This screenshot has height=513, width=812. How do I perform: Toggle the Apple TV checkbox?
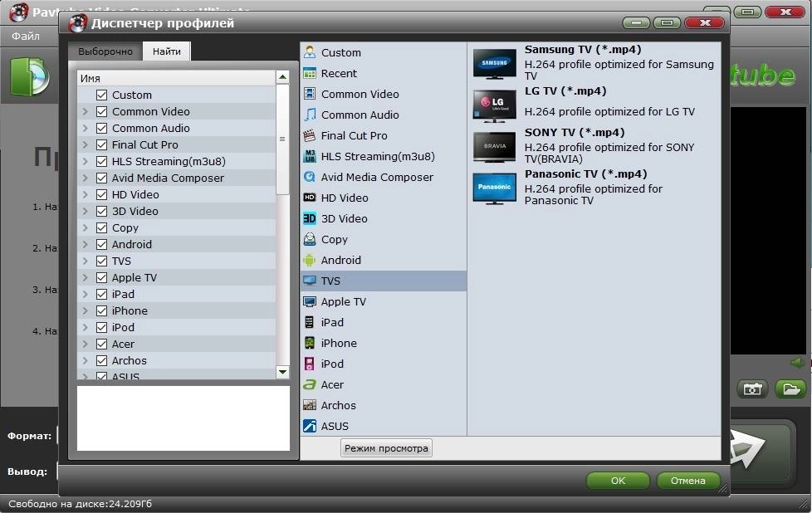[101, 277]
